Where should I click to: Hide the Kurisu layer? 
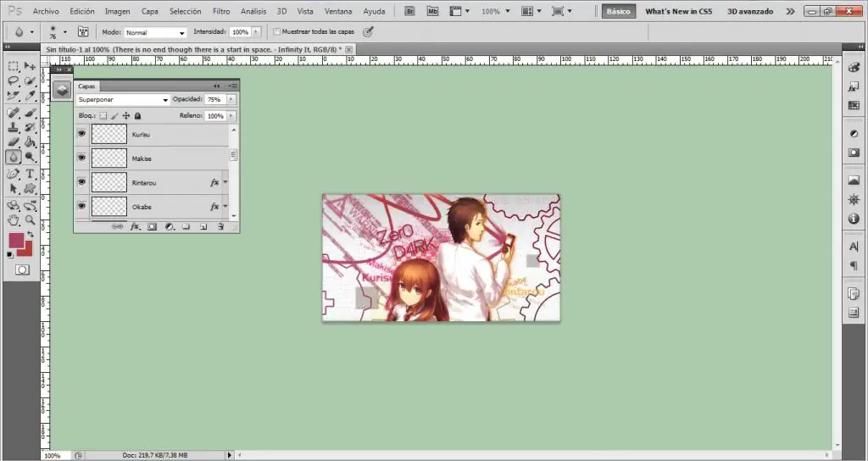[x=82, y=133]
